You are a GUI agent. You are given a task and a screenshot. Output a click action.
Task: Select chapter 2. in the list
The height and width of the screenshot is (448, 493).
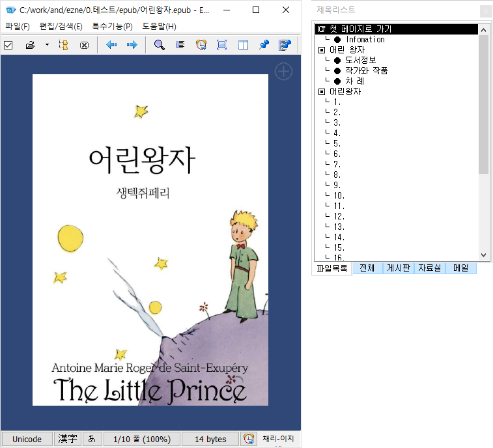click(337, 112)
